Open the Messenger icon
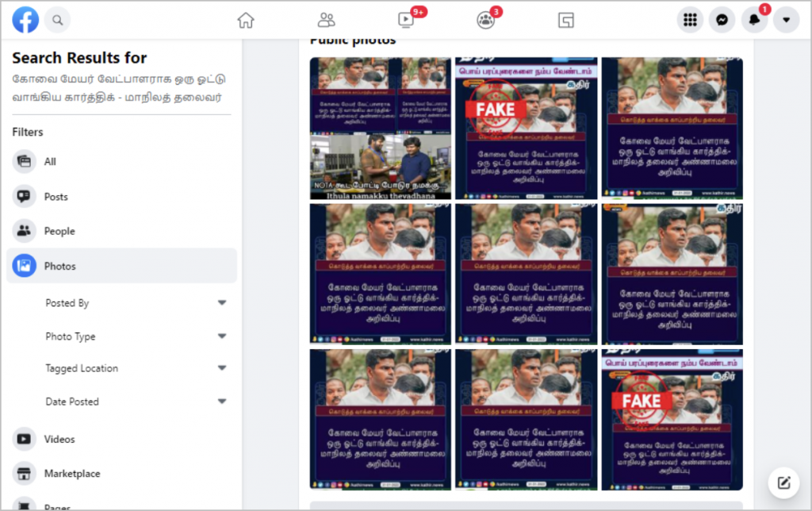 tap(722, 20)
